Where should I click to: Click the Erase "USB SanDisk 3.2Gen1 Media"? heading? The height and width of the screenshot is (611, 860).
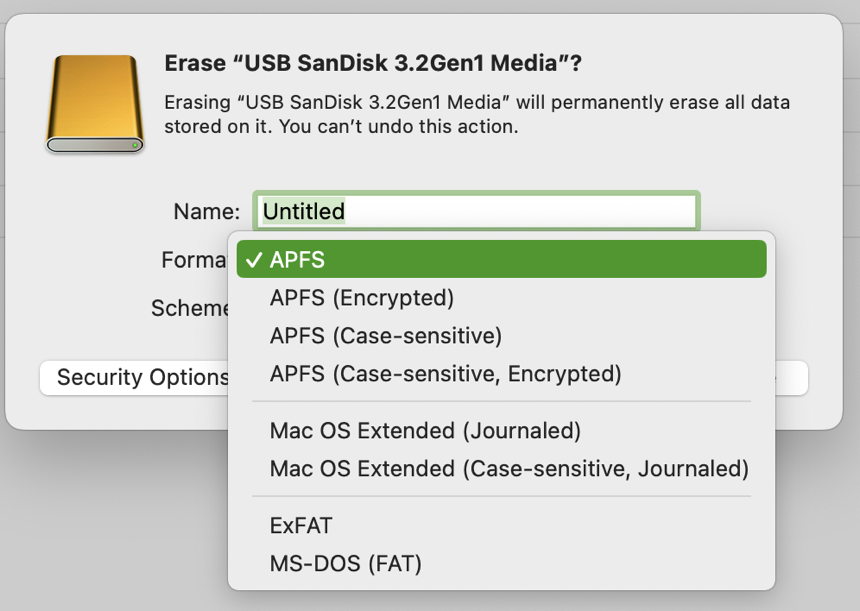point(373,63)
